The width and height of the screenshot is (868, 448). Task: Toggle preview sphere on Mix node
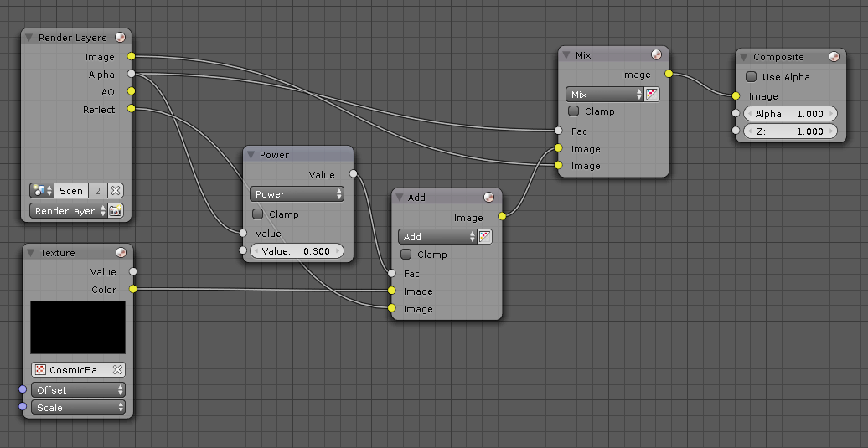click(657, 54)
